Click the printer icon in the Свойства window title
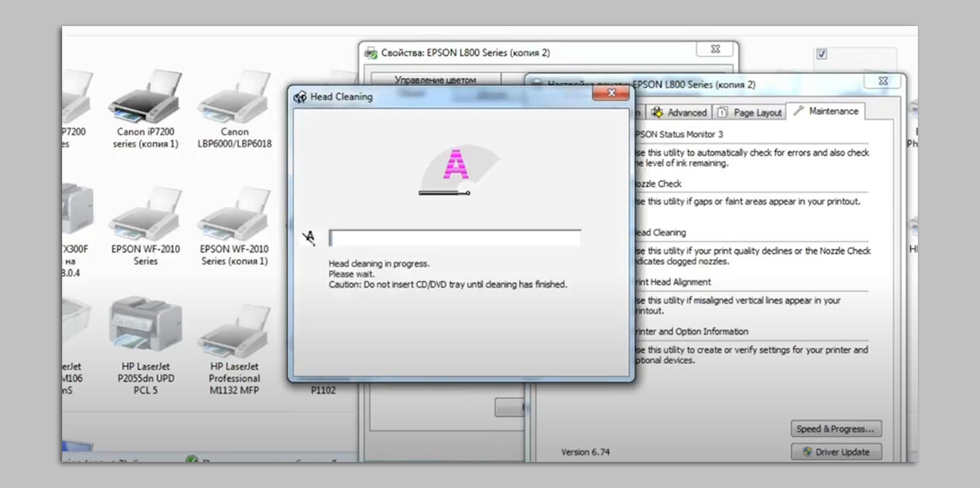The image size is (980, 488). tap(371, 53)
